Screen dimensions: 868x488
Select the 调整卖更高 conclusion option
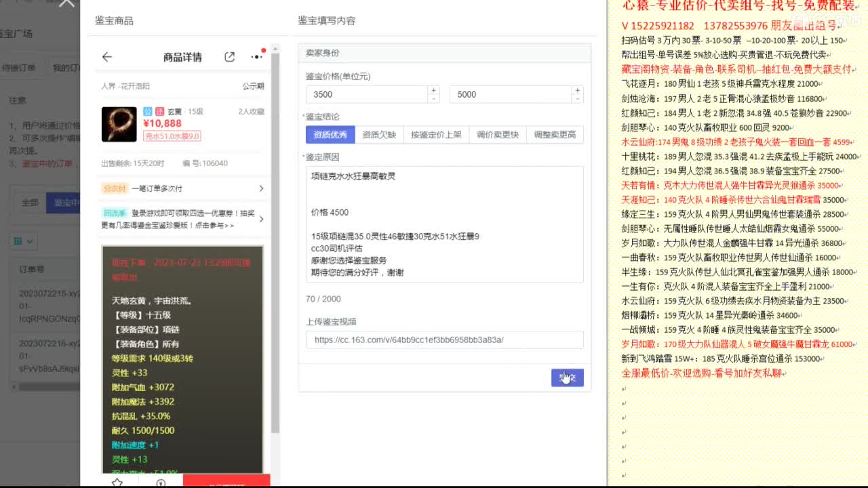[556, 134]
